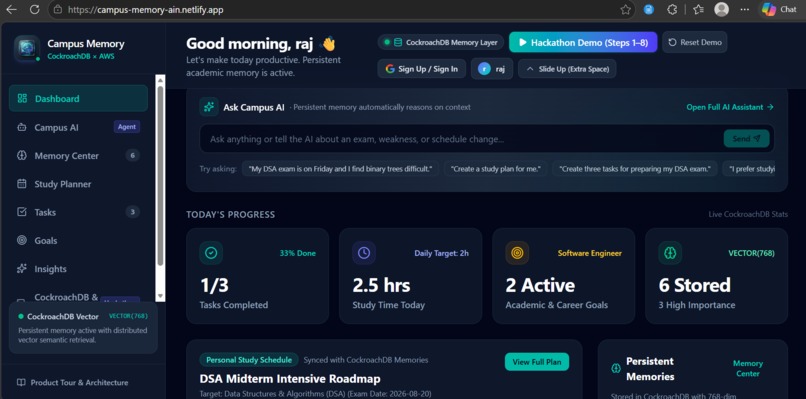Choose suggestion "My DSA exam is on Friday…"
This screenshot has width=806, height=399.
(x=340, y=169)
